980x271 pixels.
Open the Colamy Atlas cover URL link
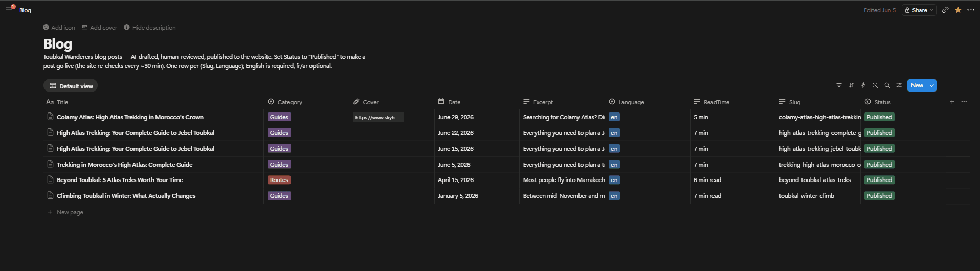(378, 117)
